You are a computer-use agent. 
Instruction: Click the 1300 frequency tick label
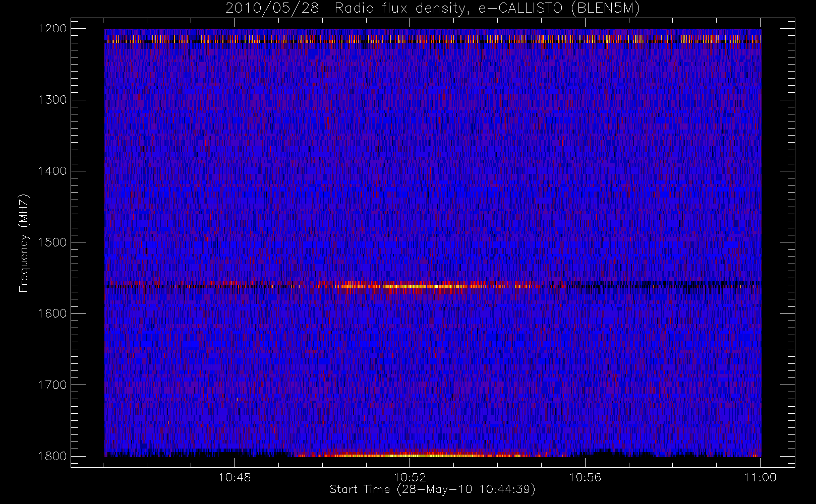coord(53,100)
